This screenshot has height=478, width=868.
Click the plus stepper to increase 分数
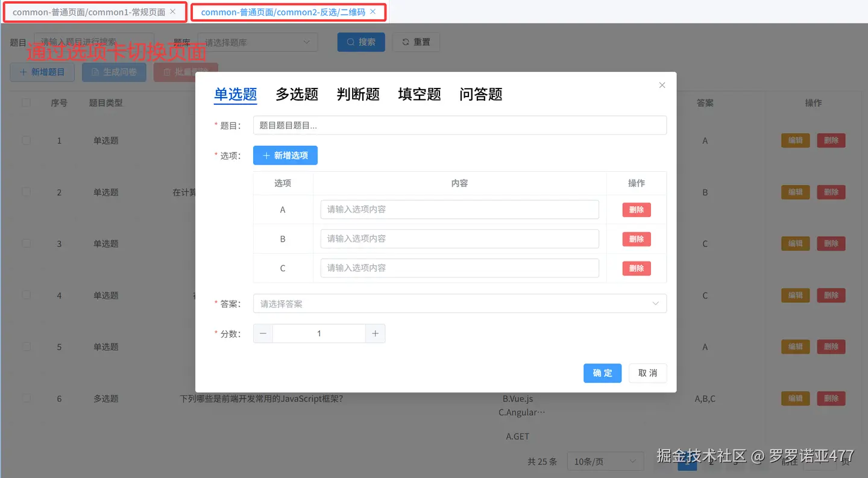[x=375, y=333]
